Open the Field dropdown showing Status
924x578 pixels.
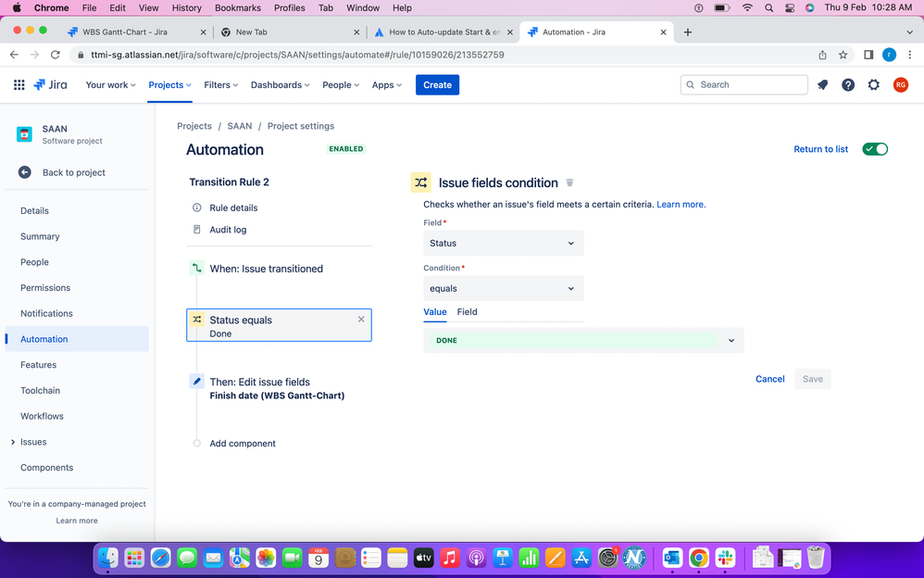click(x=504, y=243)
